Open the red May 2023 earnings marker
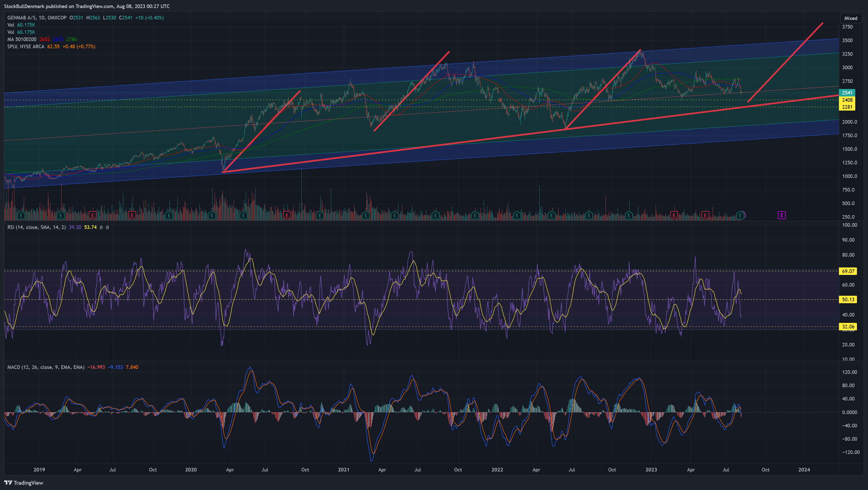Screen dimensions: 868x490 tap(705, 215)
